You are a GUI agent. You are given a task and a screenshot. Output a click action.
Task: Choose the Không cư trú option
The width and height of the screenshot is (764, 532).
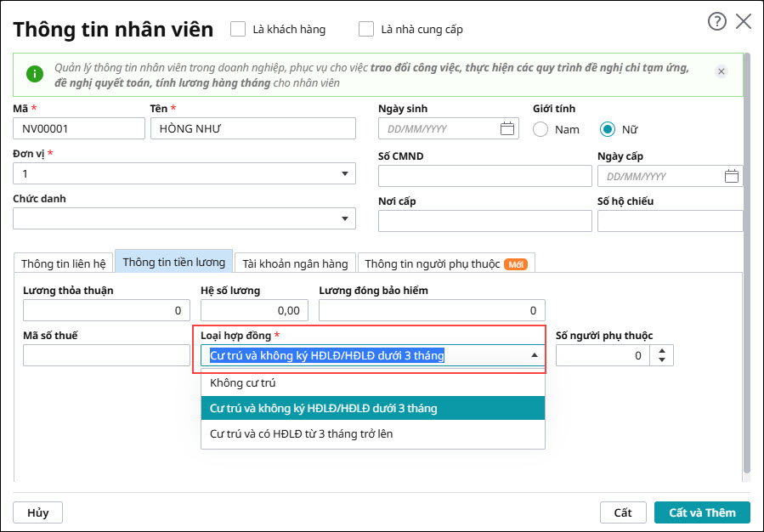point(373,383)
